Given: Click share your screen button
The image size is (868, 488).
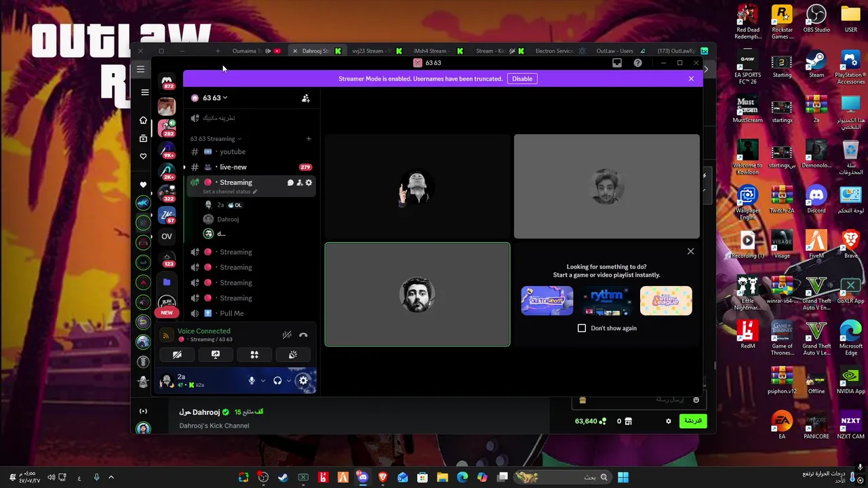Looking at the screenshot, I should (x=216, y=354).
